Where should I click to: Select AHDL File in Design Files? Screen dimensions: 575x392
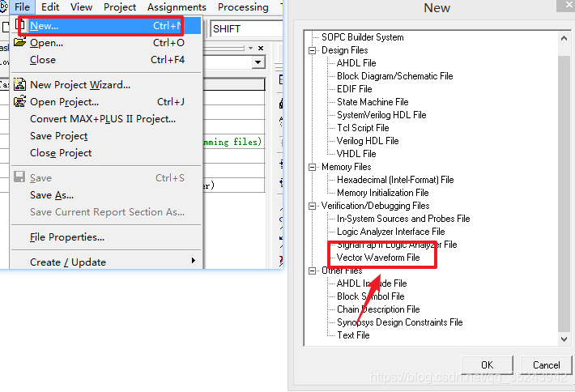(356, 63)
